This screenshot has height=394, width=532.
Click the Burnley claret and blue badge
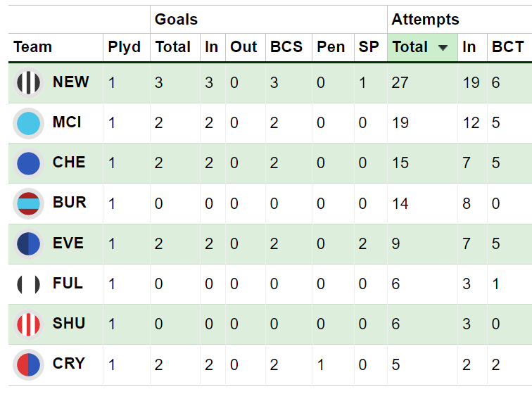(29, 203)
